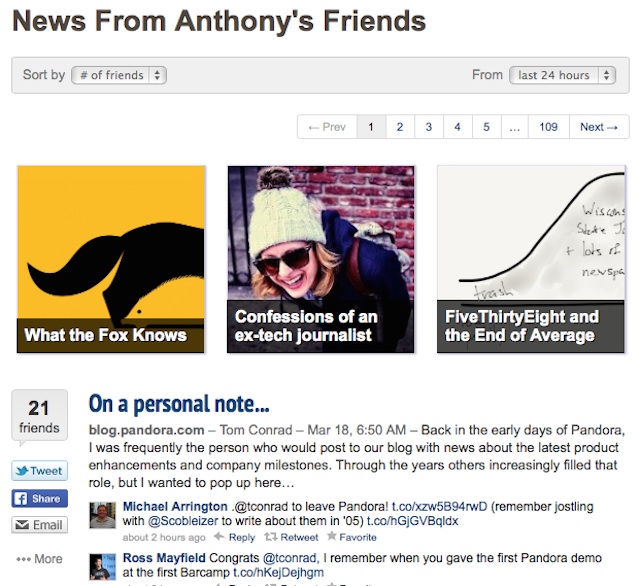The image size is (640, 586).
Task: Go to page 3
Action: point(429,127)
